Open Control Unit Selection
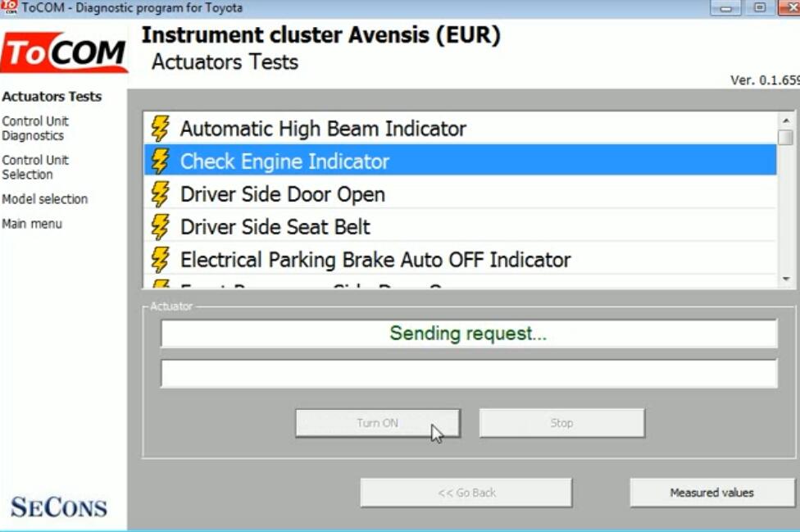800x532 pixels. pyautogui.click(x=34, y=167)
